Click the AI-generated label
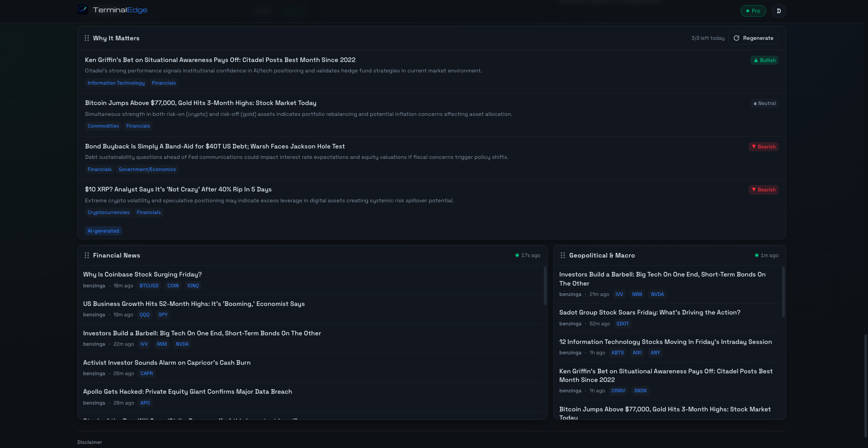This screenshot has height=448, width=868. tap(104, 231)
